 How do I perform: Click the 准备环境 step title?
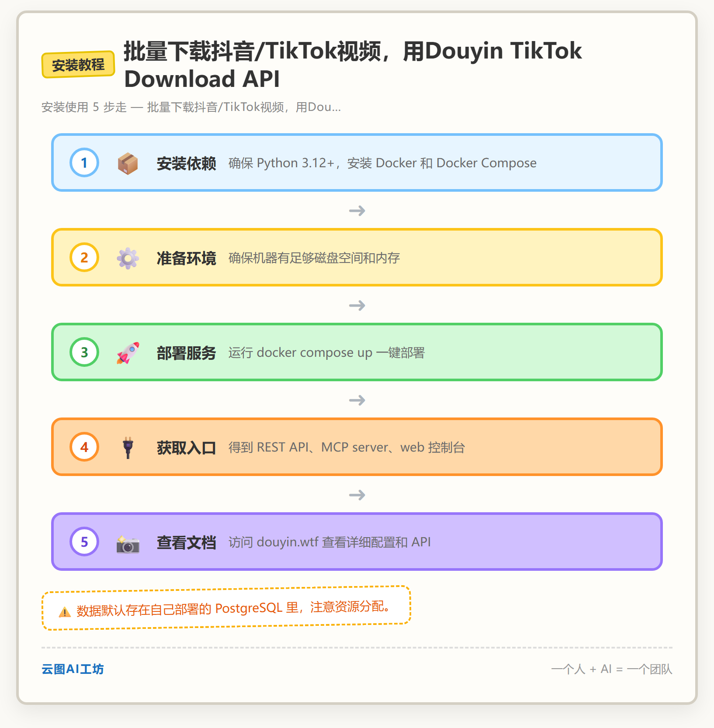click(x=187, y=258)
